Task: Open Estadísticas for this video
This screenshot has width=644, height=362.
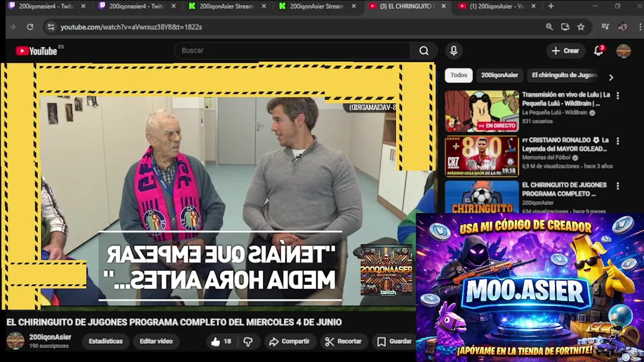Action: (x=106, y=341)
